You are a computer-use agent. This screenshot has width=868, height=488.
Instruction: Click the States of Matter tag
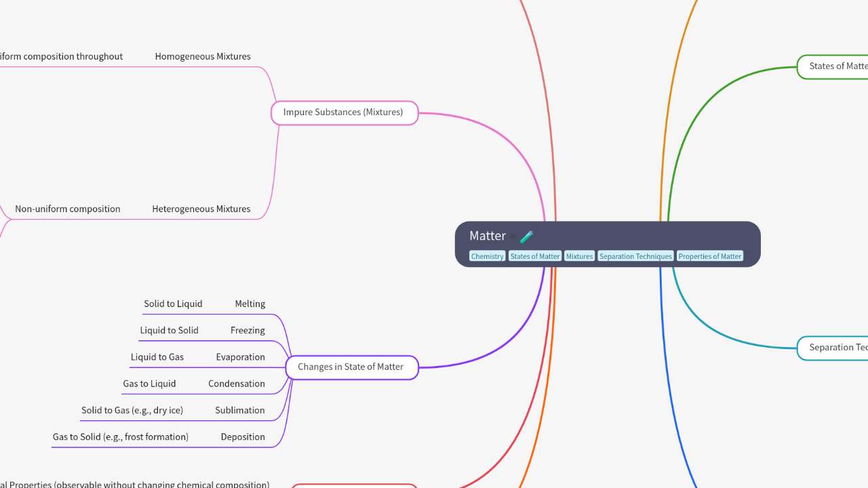(x=535, y=256)
